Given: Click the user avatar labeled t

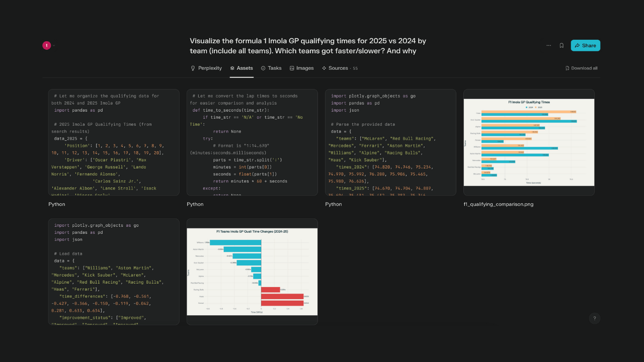Looking at the screenshot, I should click(x=47, y=45).
